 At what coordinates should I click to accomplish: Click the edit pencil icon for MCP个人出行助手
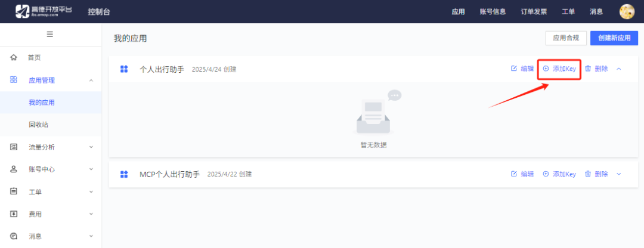coord(514,173)
